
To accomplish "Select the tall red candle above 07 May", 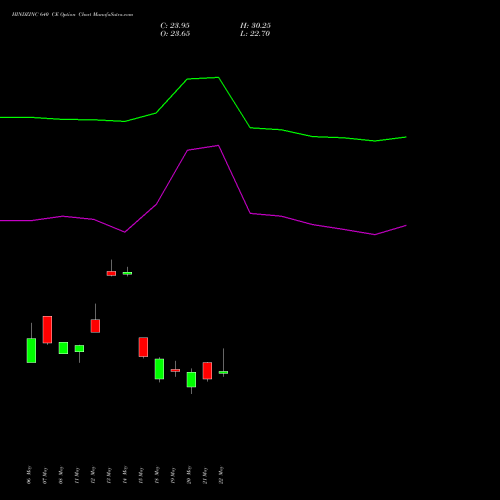I will pyautogui.click(x=47, y=330).
